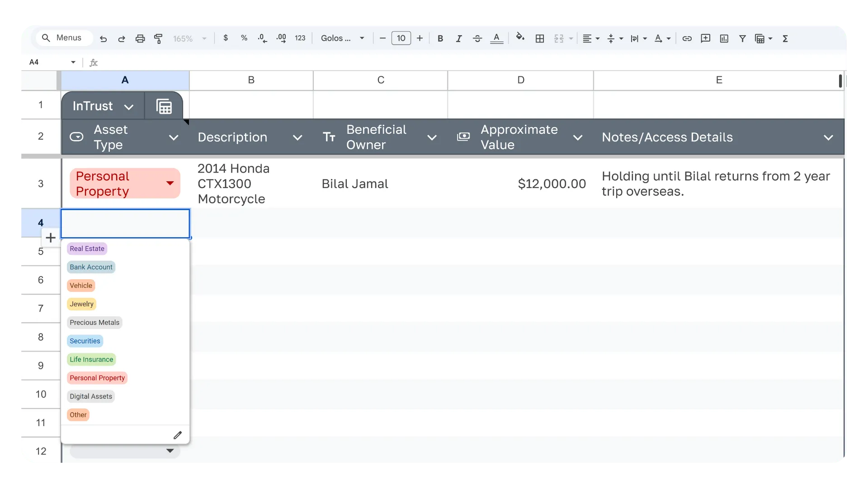Click the borders grid icon
Viewport: 868px width, 488px height.
(540, 39)
